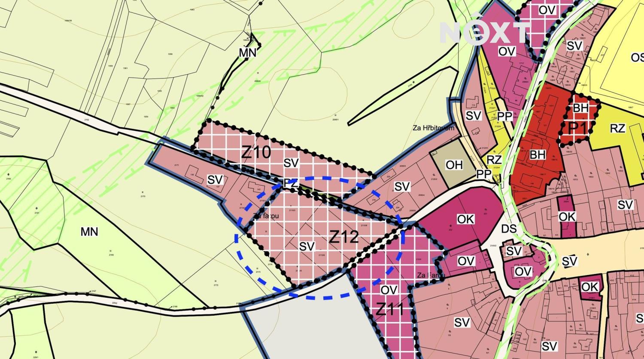Click the OK label left of DS

coord(465,219)
